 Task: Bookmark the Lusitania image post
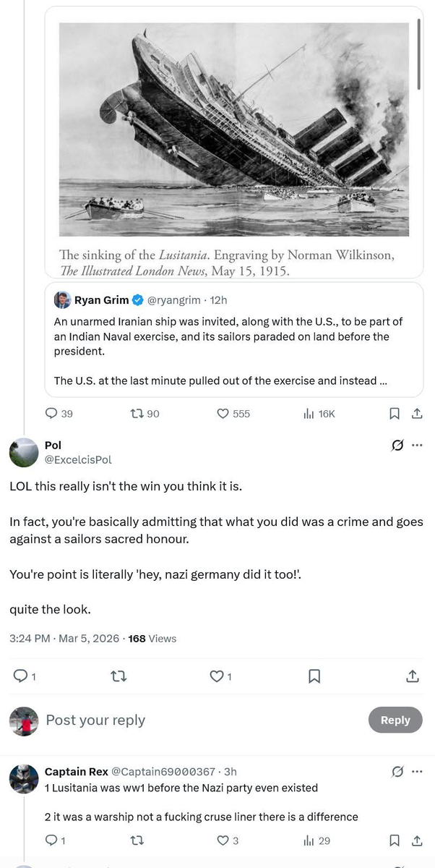click(x=395, y=414)
